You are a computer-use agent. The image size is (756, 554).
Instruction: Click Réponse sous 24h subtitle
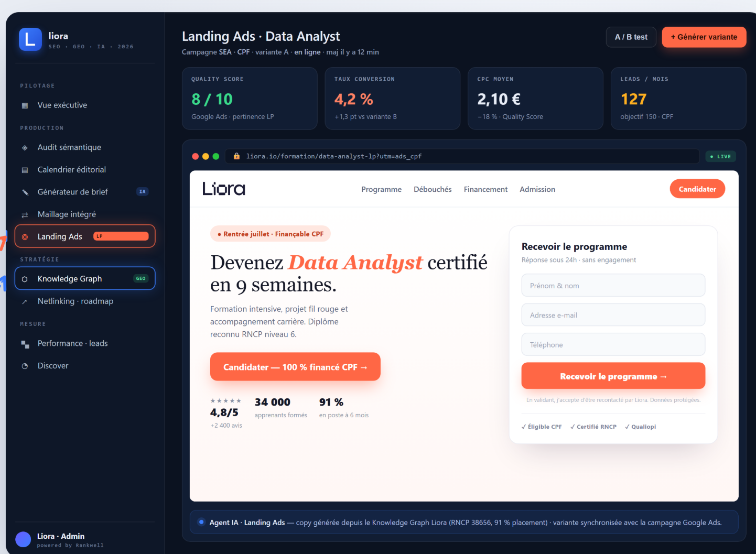(x=579, y=260)
